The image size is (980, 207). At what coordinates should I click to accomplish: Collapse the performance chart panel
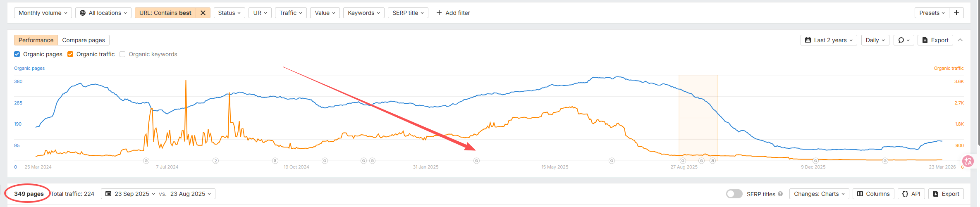tap(961, 40)
